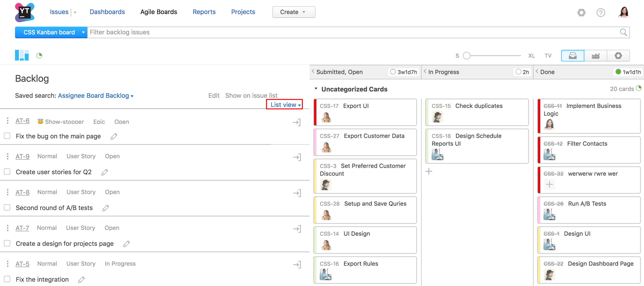The image size is (644, 286).
Task: Open board settings hexagon icon in toolbar
Action: (618, 56)
